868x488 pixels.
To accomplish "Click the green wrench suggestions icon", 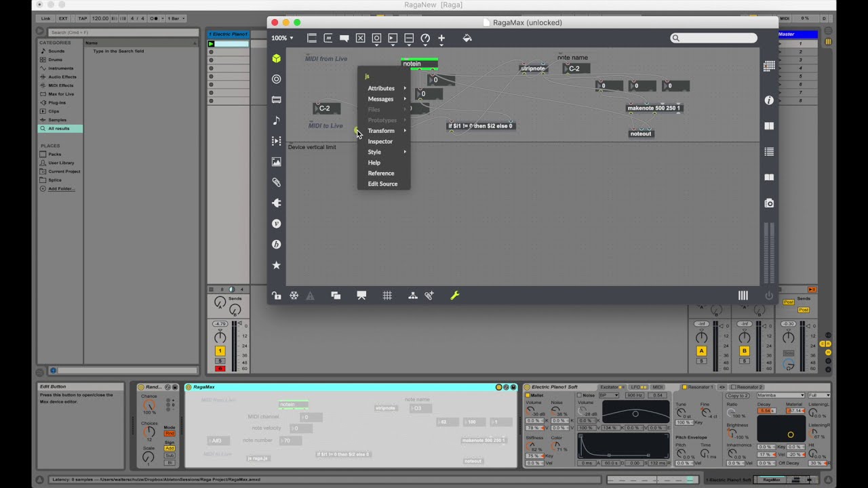I will pyautogui.click(x=454, y=295).
